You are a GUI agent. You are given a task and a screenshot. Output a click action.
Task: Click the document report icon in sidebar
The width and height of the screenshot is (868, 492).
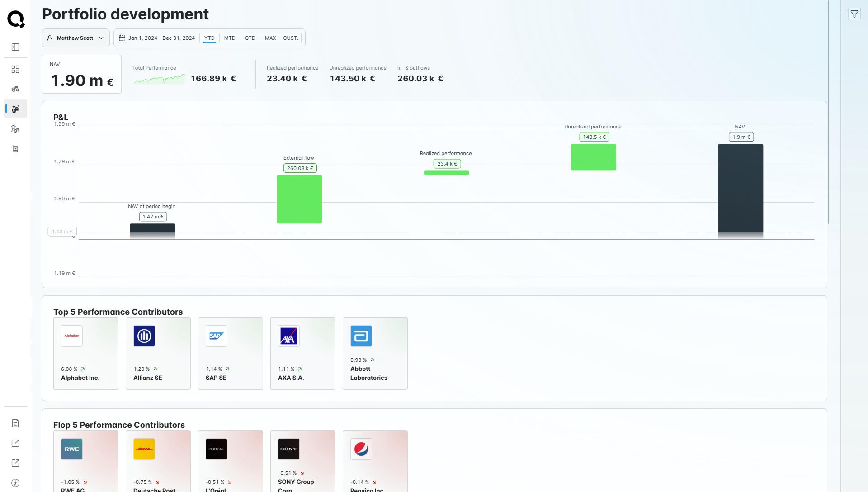pyautogui.click(x=15, y=423)
